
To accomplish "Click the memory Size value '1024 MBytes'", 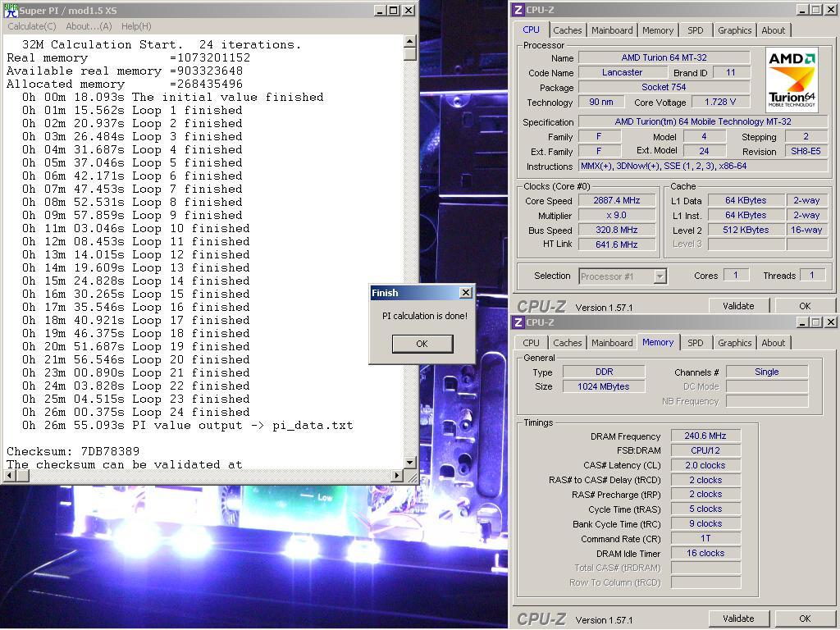I will 605,386.
